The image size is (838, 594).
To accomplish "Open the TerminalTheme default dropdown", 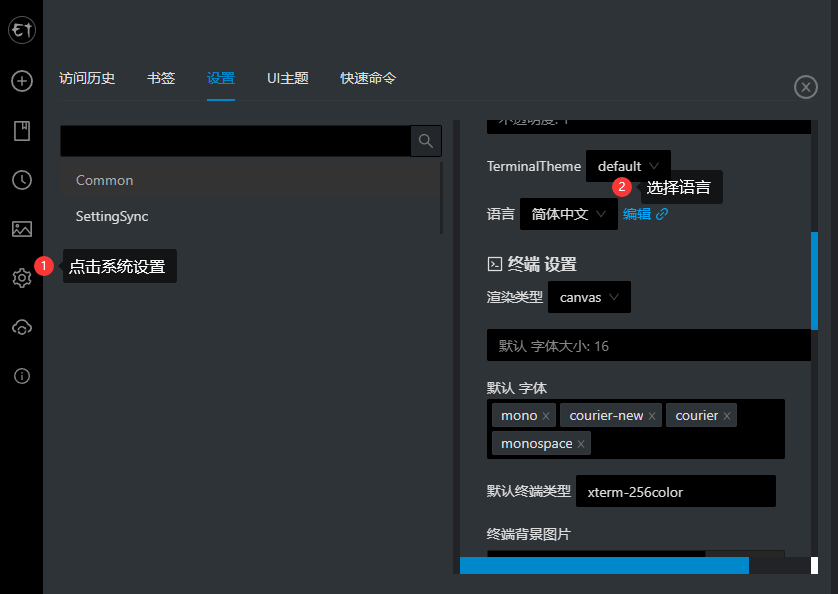I will [x=628, y=166].
